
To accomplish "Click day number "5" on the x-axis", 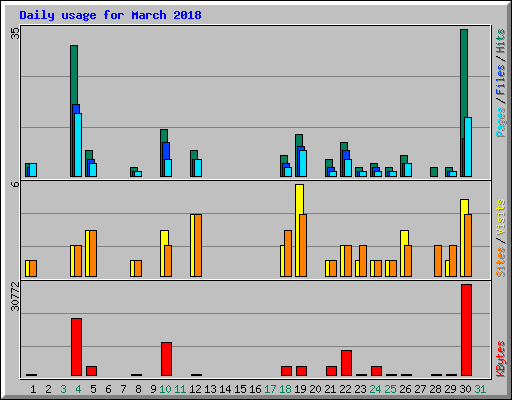I will pyautogui.click(x=93, y=389).
